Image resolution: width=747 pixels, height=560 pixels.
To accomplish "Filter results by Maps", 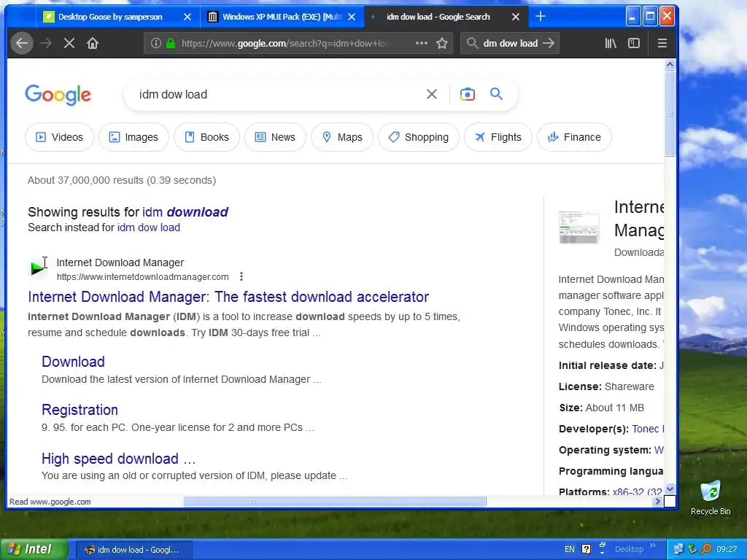I will 342,137.
